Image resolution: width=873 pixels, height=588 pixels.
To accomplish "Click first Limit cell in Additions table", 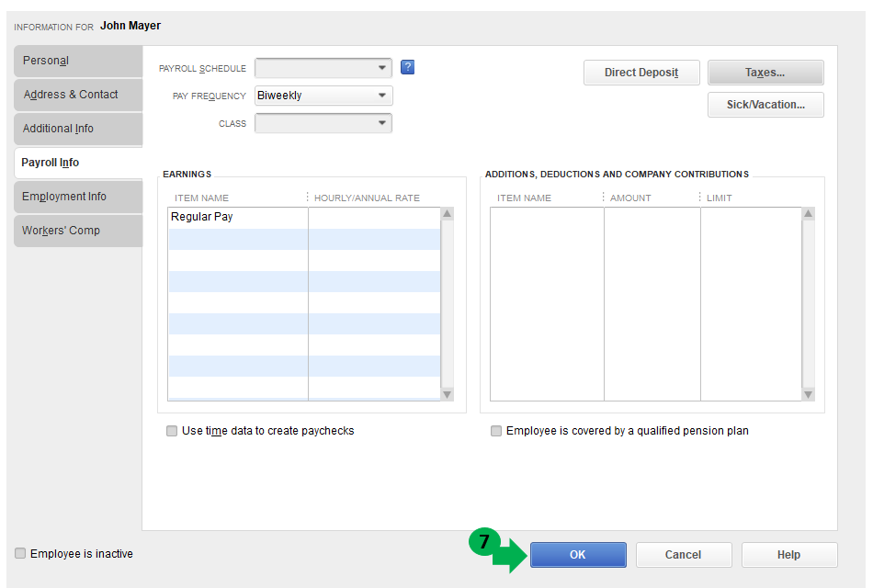I will 751,218.
